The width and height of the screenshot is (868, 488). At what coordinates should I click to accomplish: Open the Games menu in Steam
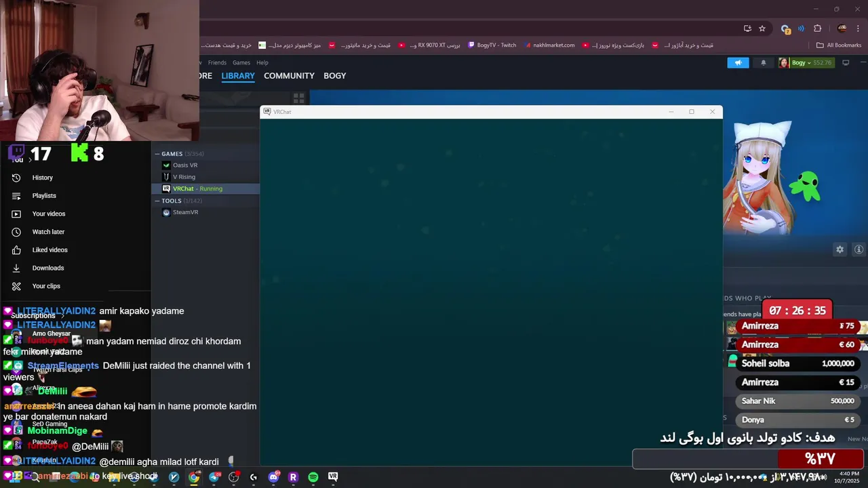pyautogui.click(x=241, y=63)
